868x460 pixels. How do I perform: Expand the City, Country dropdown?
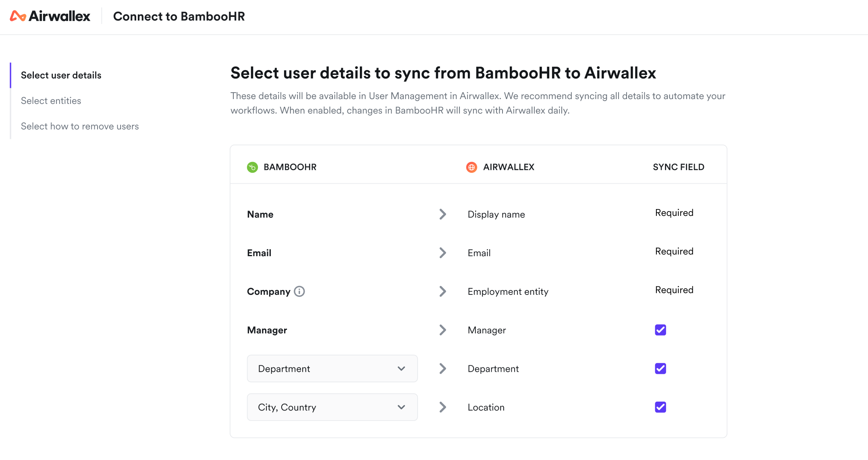[332, 407]
